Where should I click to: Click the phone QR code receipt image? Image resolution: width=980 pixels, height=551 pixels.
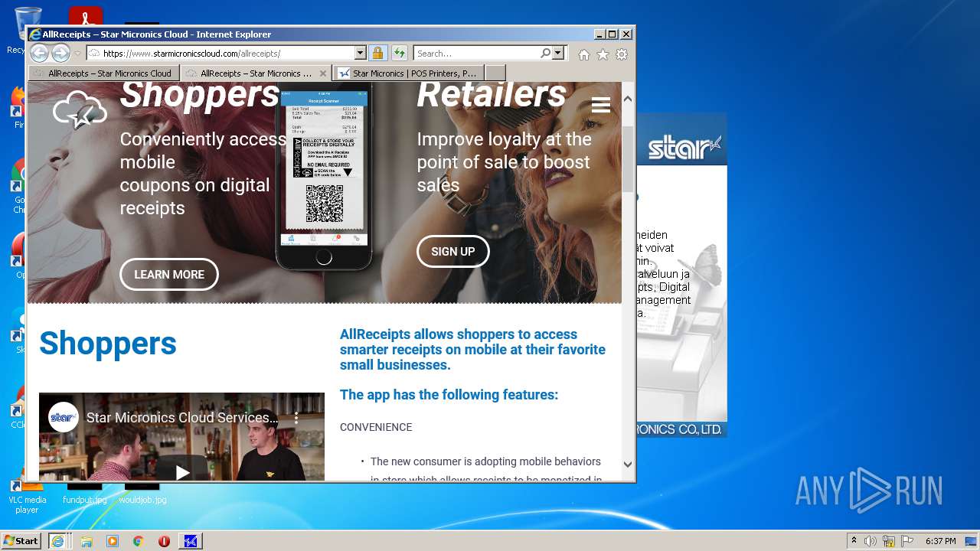point(325,203)
